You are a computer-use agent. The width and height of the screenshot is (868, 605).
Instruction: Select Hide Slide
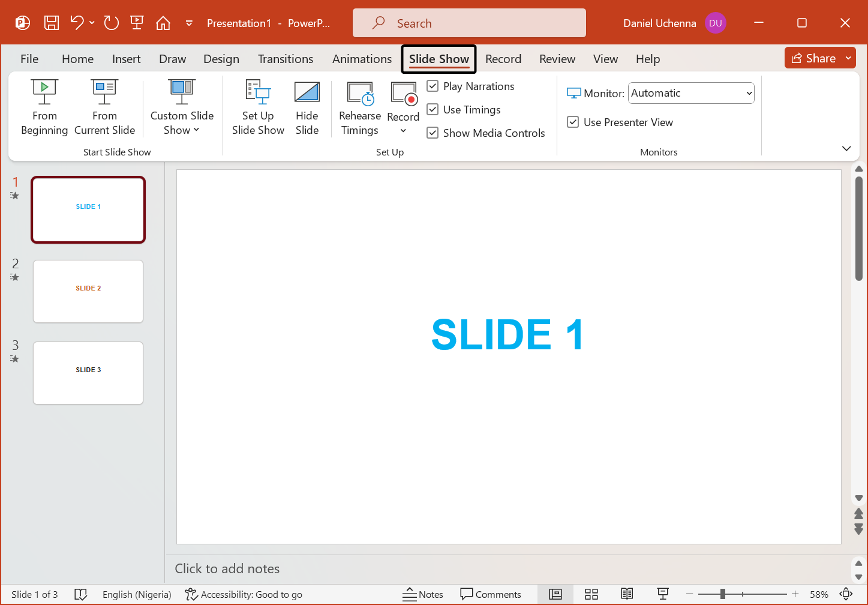pos(307,108)
